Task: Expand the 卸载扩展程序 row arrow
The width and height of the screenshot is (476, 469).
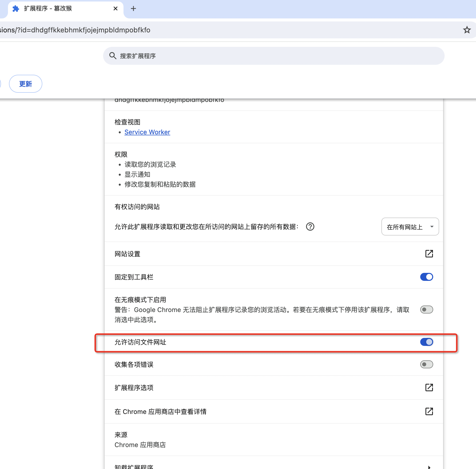Action: 429,467
